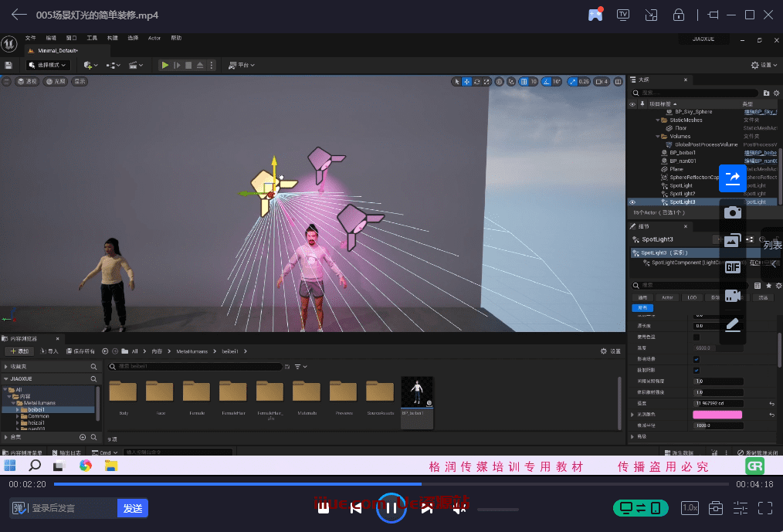Viewport: 783px width, 532px height.
Task: Click the Add button in content browser
Action: point(19,351)
